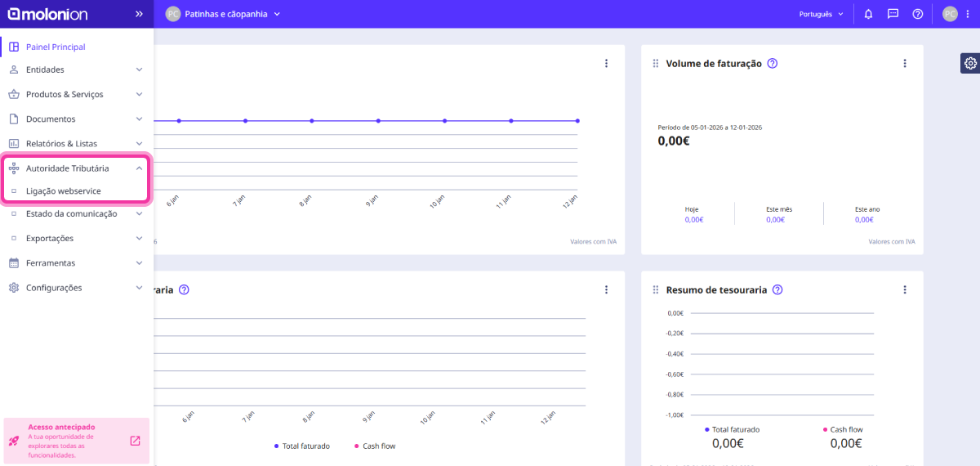
Task: Open the Acesso antecipado banner link
Action: 135,441
